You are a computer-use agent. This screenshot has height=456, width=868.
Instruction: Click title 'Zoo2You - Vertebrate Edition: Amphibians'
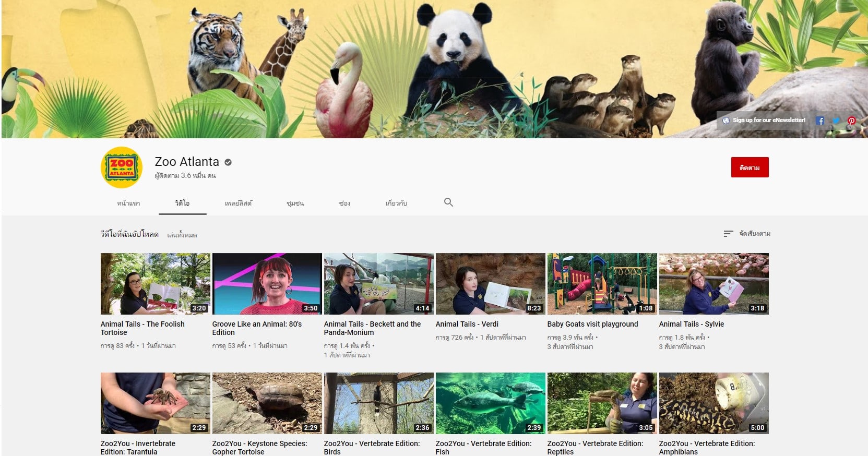coord(707,448)
